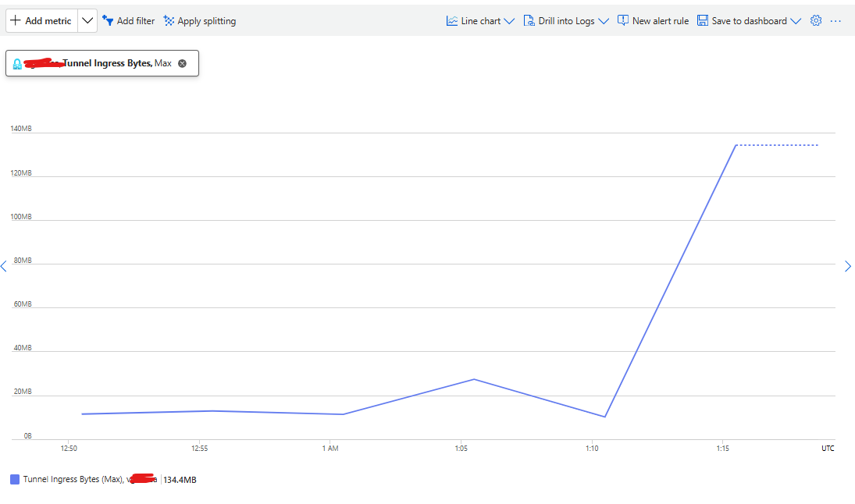Shift chart time range forward with right arrow

pyautogui.click(x=848, y=266)
